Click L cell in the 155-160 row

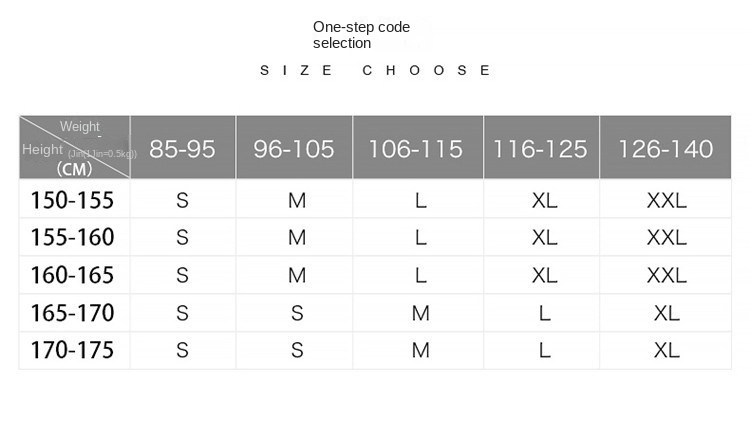[420, 238]
